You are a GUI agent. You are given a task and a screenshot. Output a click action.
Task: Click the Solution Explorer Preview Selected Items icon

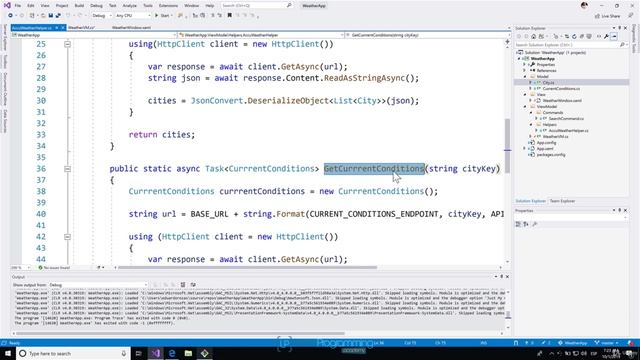(x=614, y=36)
